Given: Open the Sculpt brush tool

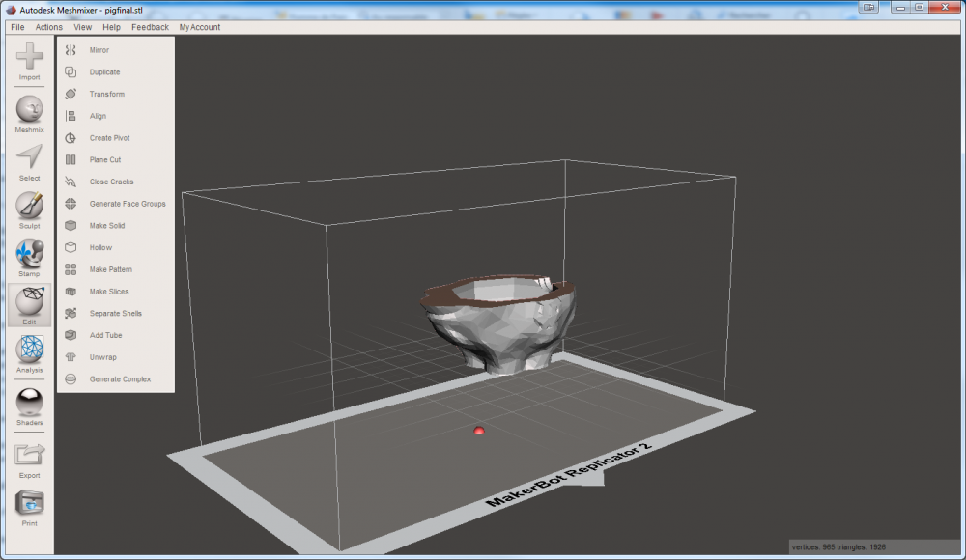Looking at the screenshot, I should click(x=29, y=210).
